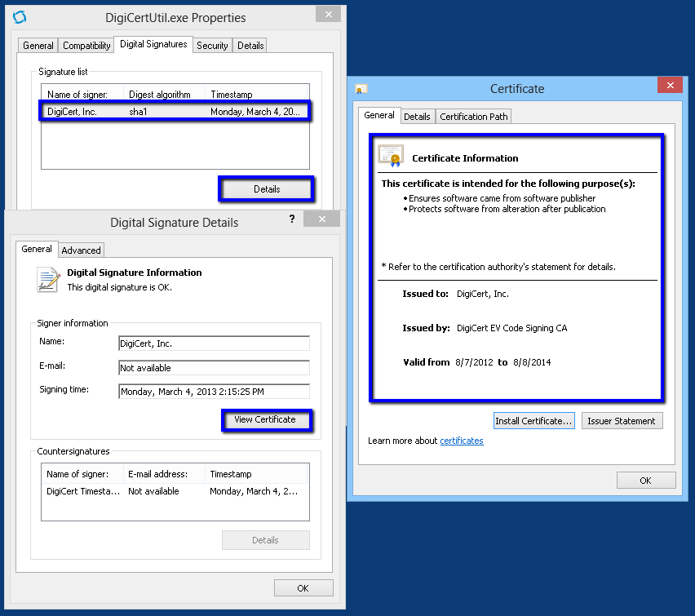Open the Details tab in Certificate window
Image resolution: width=695 pixels, height=616 pixels.
[x=417, y=116]
